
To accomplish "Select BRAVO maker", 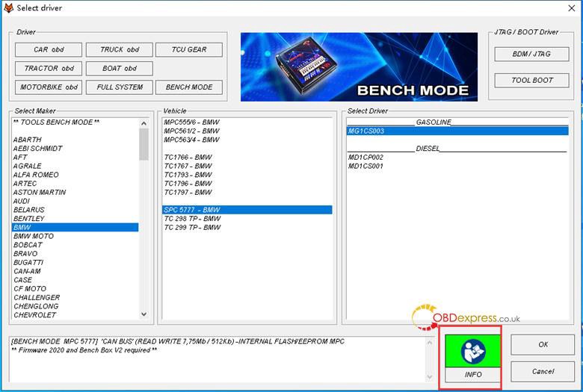I will point(75,254).
